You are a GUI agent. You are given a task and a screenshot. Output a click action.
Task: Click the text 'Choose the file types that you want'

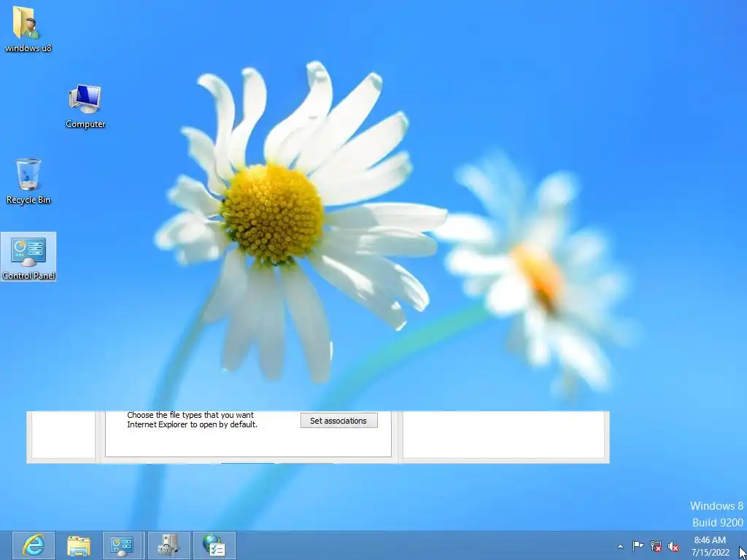click(x=190, y=415)
